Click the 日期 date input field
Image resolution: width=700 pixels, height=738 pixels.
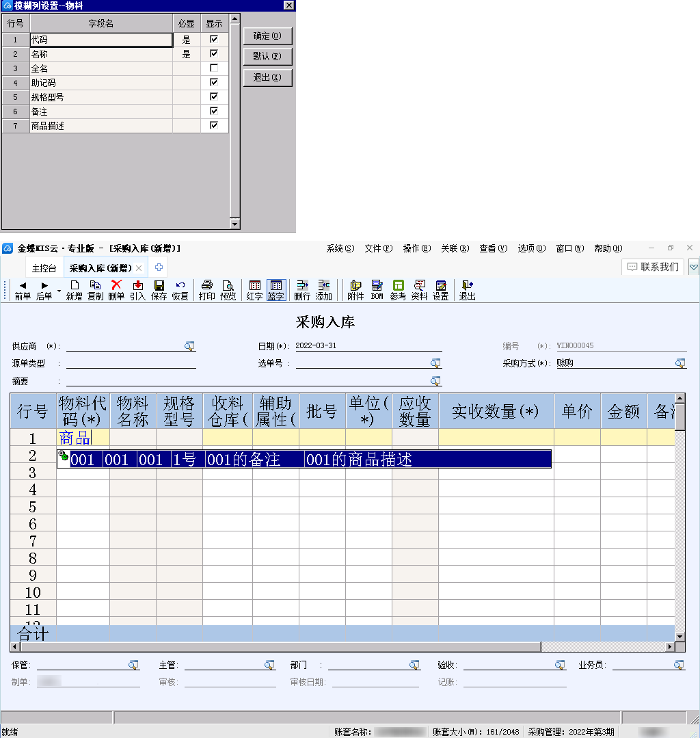pyautogui.click(x=368, y=345)
